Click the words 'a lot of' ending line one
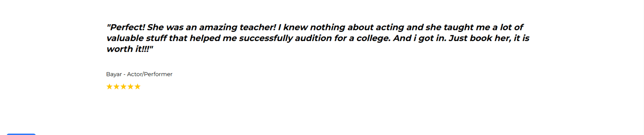Screen dimensions: 644x135 508,27
